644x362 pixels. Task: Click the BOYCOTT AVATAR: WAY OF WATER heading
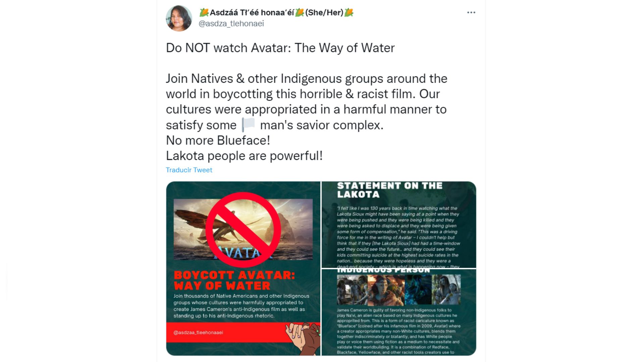[234, 281]
